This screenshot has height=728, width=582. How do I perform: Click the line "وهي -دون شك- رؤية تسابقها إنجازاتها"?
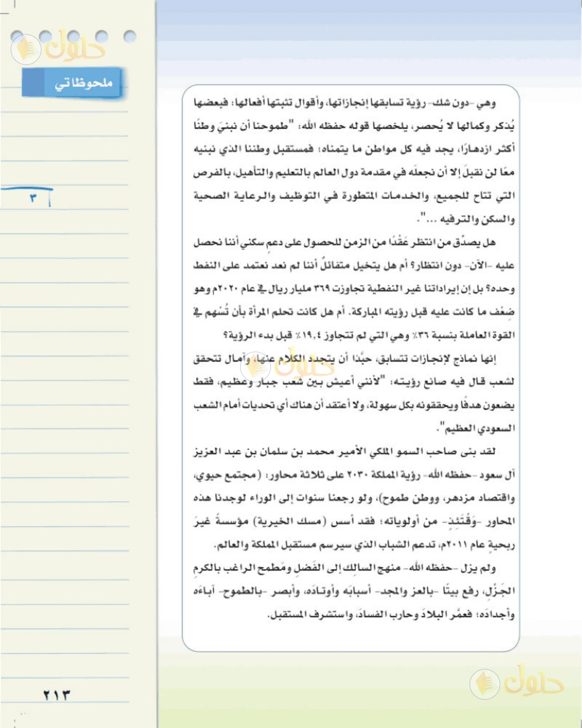[411, 103]
